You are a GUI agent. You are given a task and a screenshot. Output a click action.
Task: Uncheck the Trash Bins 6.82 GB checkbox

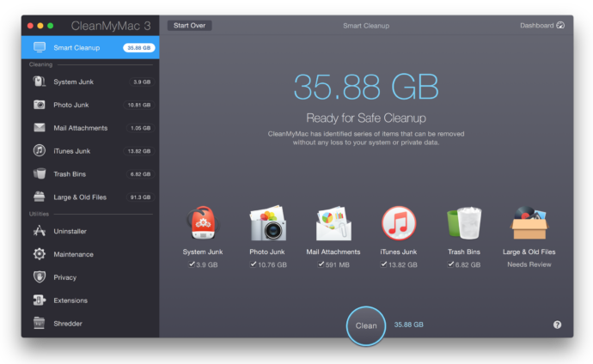click(x=451, y=264)
